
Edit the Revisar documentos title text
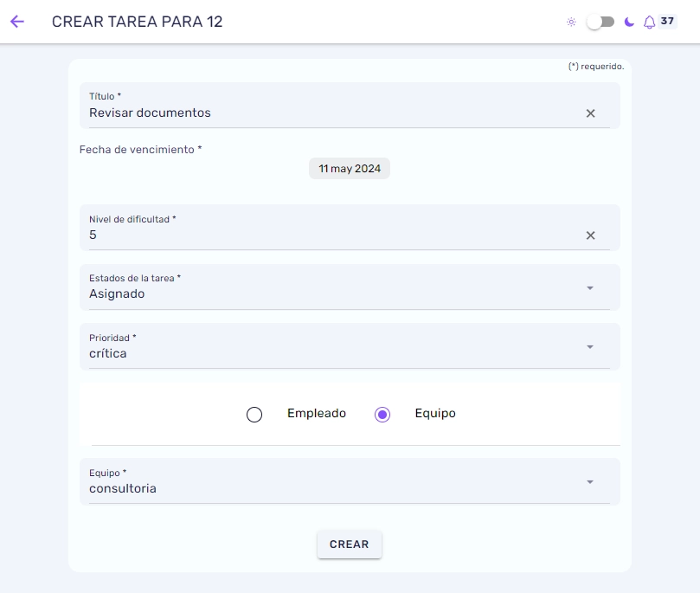(x=150, y=113)
